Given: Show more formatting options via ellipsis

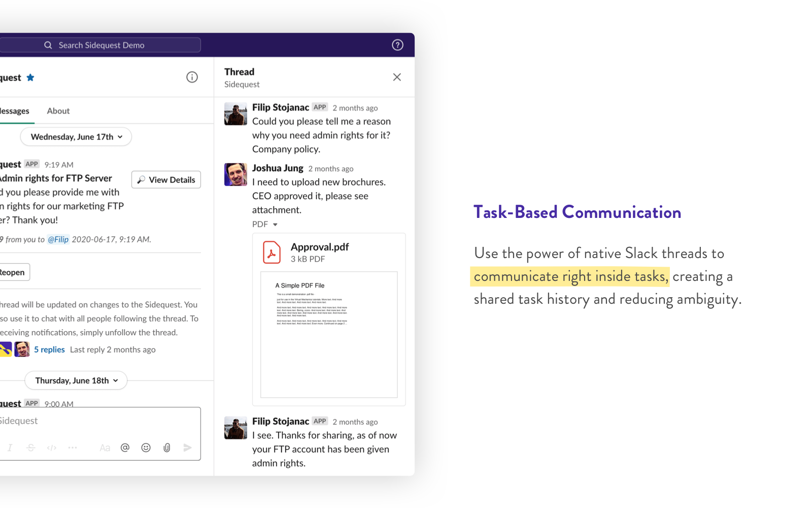Looking at the screenshot, I should pyautogui.click(x=73, y=448).
